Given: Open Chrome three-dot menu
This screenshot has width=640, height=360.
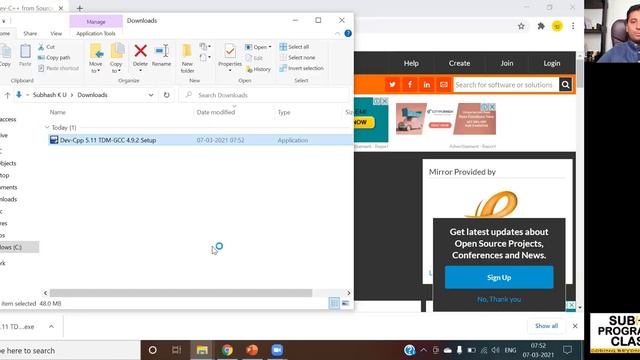Looking at the screenshot, I should pyautogui.click(x=573, y=26).
